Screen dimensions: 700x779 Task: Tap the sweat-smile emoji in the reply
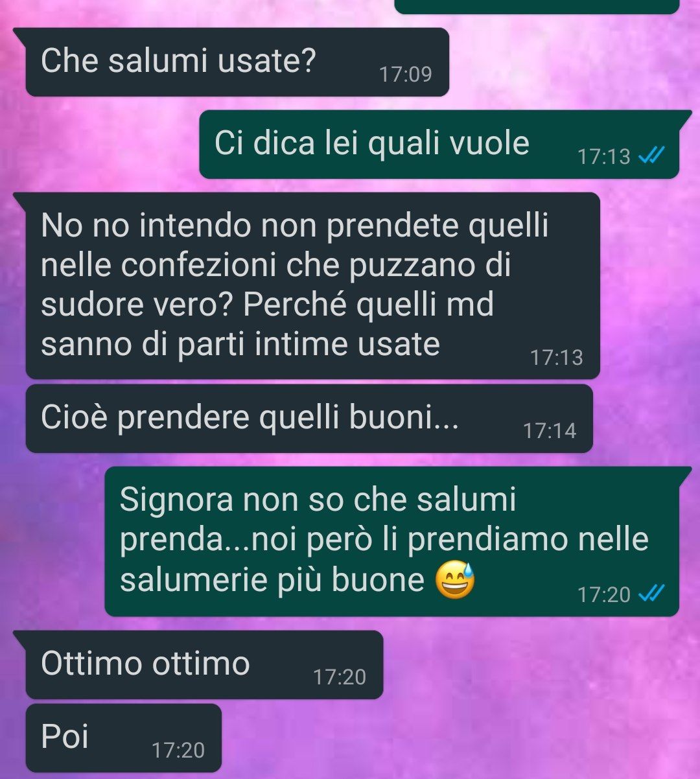click(454, 581)
